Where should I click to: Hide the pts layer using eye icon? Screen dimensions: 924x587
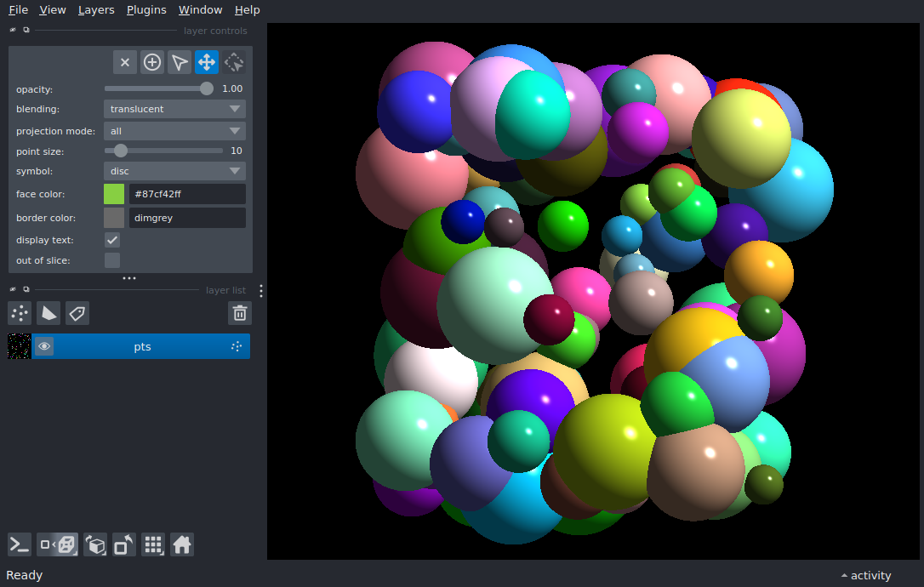[x=44, y=346]
